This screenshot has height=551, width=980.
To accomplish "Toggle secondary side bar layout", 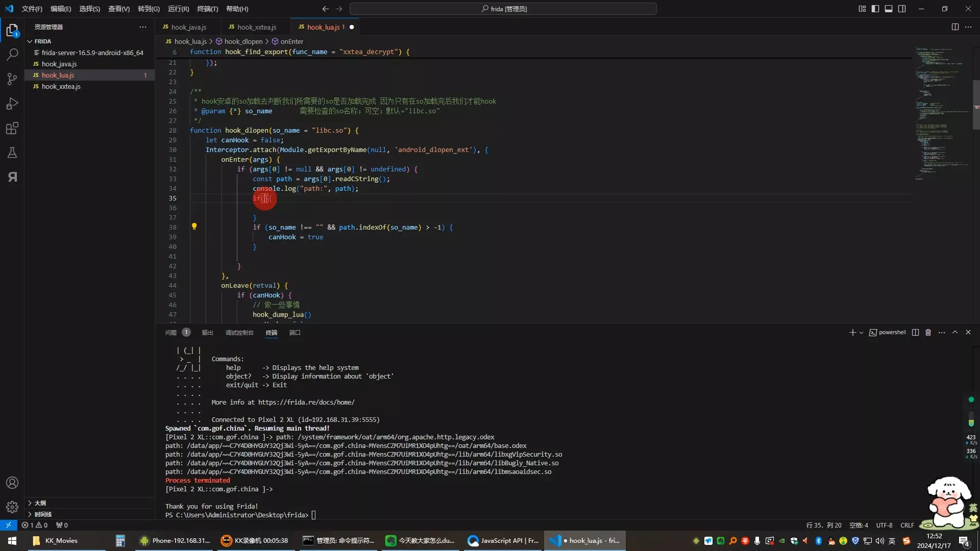I will coord(902,9).
